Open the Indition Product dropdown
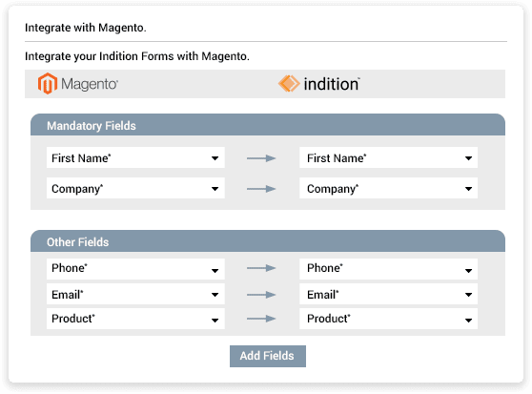 388,319
